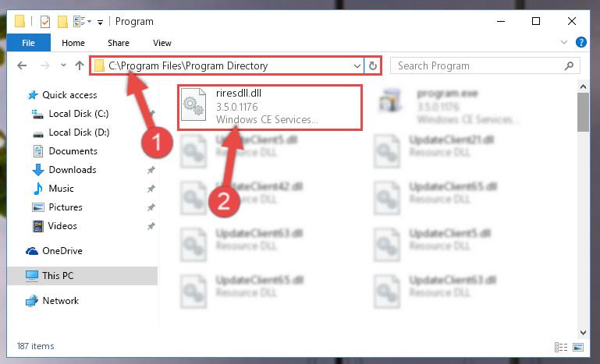Screen dimensions: 600x364
Task: Open the recent locations dropdown arrow
Action: 63,65
